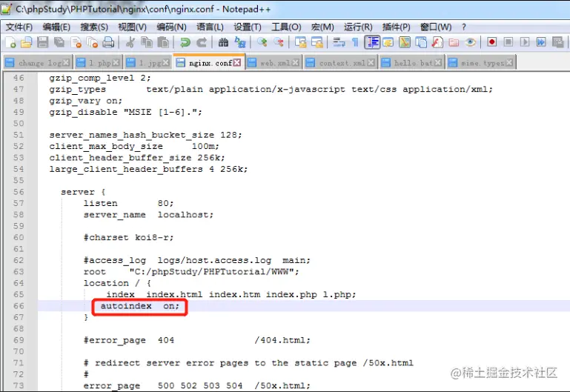Image resolution: width=570 pixels, height=392 pixels.
Task: Toggle word wrap toolbar icon
Action: (339, 42)
